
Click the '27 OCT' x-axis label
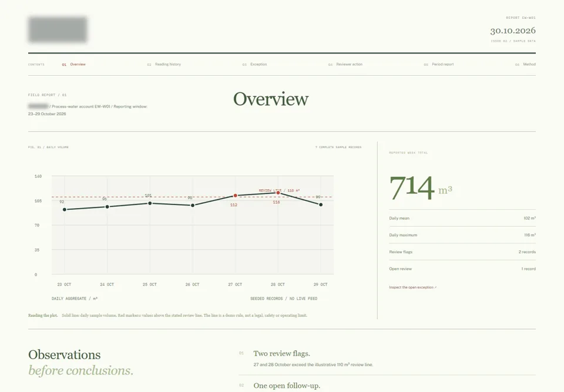coord(235,284)
